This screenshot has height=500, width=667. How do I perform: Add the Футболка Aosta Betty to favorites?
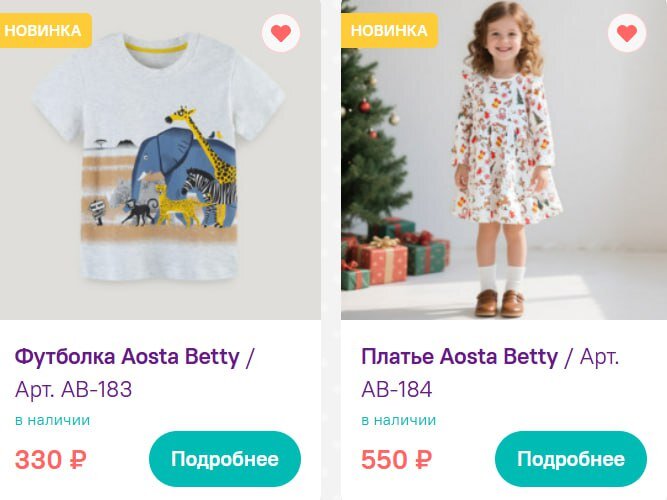tap(281, 34)
